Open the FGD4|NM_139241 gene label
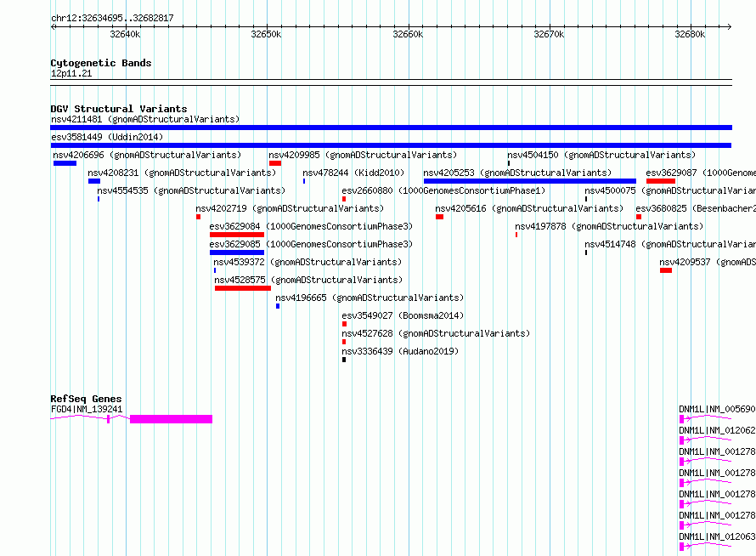This screenshot has width=756, height=556. click(x=87, y=409)
